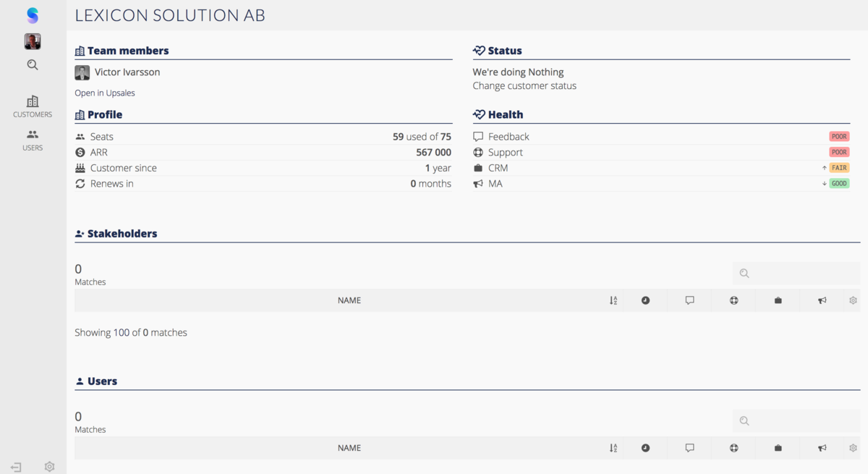Toggle the alphabetical sort in the Users table
The width and height of the screenshot is (868, 474).
pyautogui.click(x=613, y=447)
